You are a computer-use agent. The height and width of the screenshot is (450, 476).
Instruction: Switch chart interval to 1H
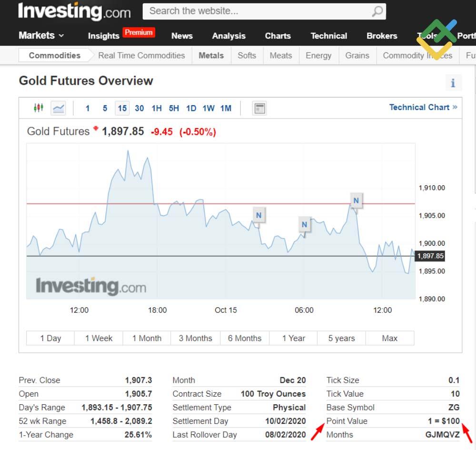point(157,108)
